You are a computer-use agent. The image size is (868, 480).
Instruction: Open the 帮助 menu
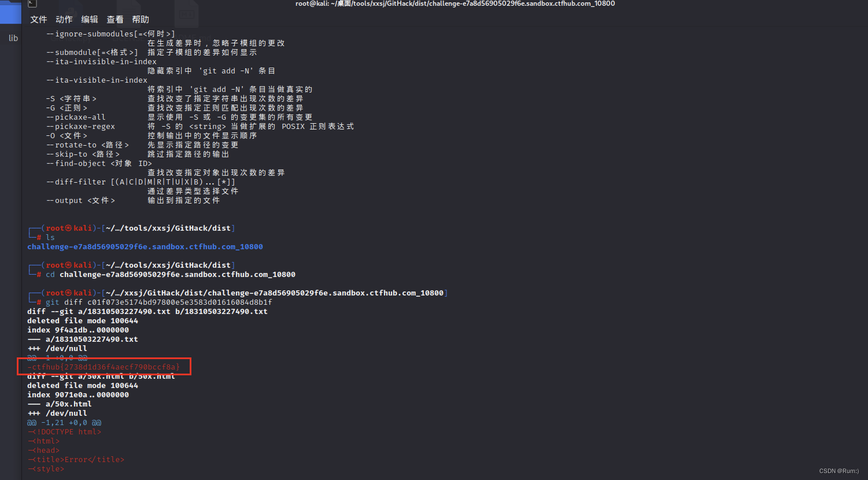click(x=141, y=20)
